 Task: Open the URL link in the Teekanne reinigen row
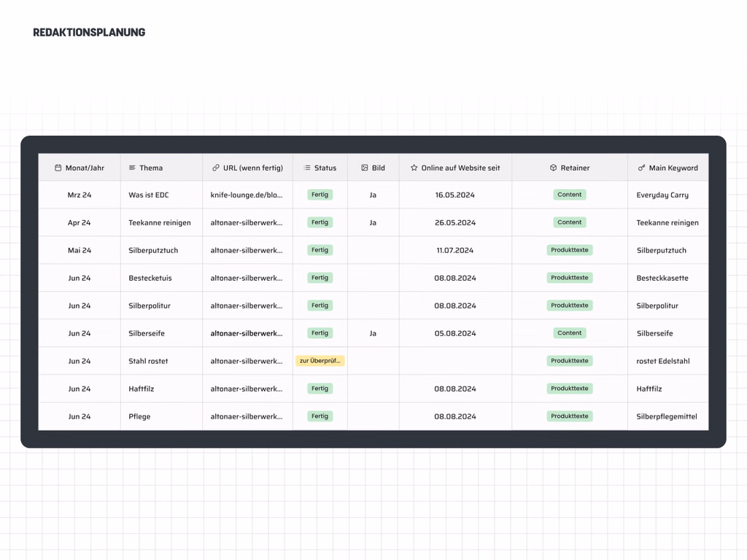click(x=247, y=223)
